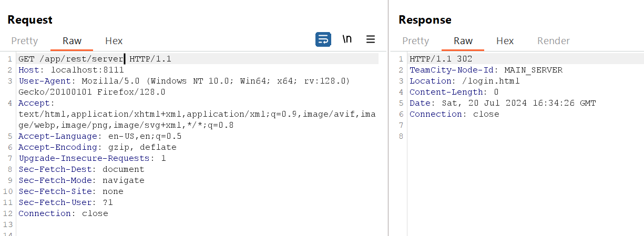
Task: Click the Sec-Fetch-Mode: navigate line
Action: pos(81,180)
